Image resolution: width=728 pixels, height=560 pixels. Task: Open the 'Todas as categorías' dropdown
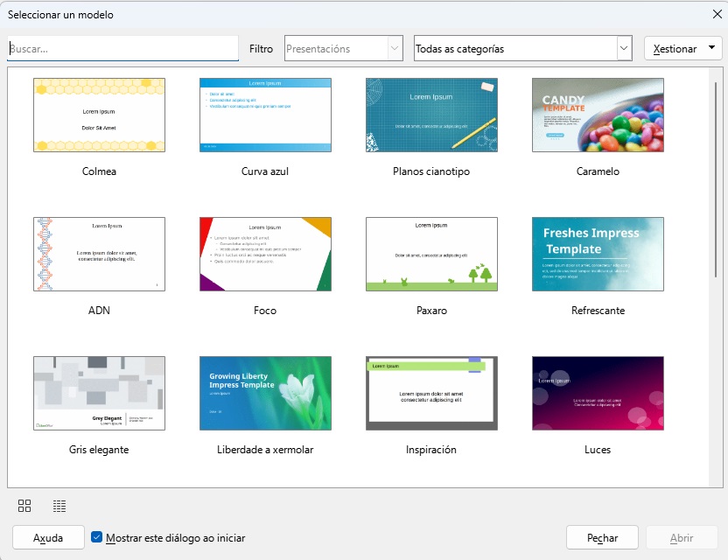[622, 48]
